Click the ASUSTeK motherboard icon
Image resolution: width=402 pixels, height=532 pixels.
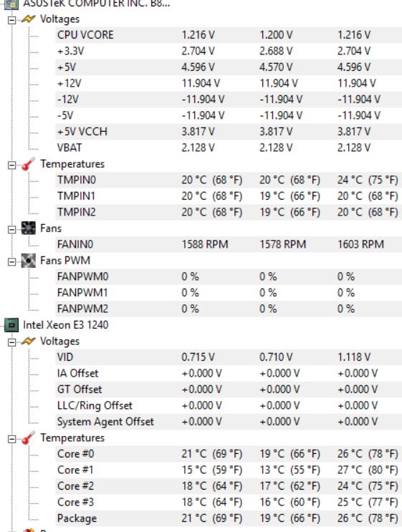point(11,4)
